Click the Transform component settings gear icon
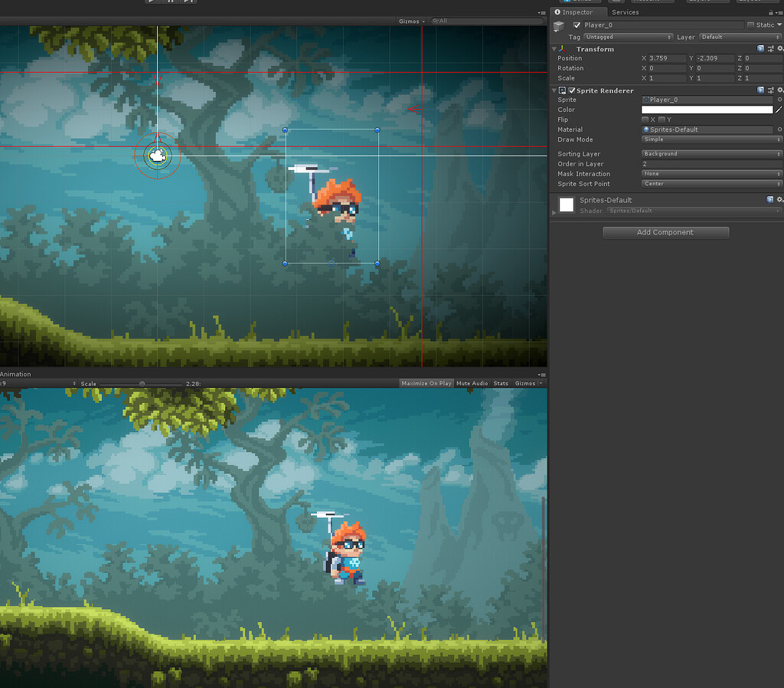The height and width of the screenshot is (688, 784). pyautogui.click(x=780, y=48)
